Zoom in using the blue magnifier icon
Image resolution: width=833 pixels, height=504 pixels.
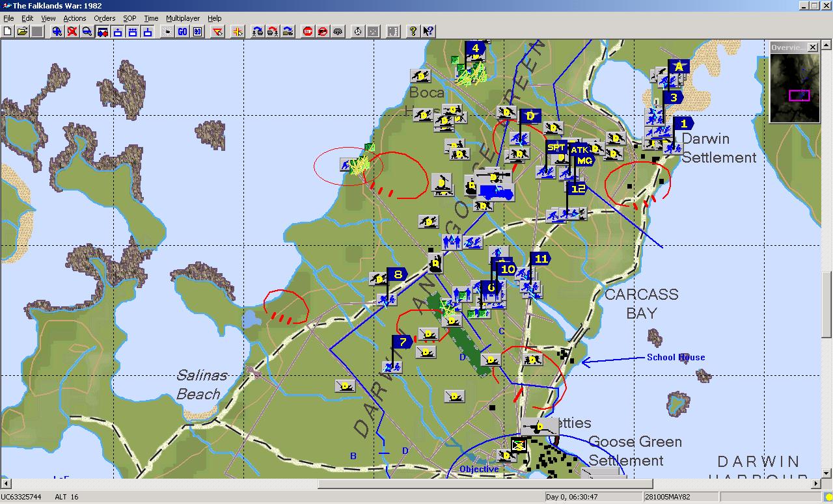57,31
